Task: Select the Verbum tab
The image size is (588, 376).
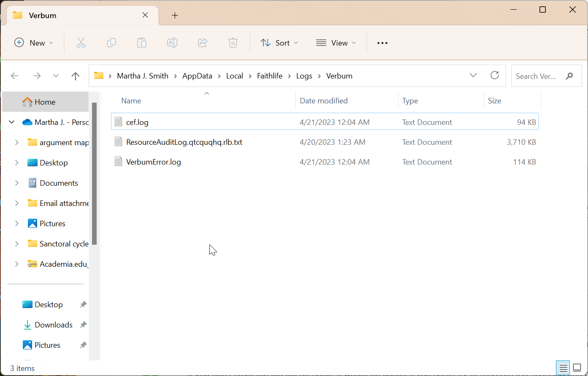Action: coord(83,16)
